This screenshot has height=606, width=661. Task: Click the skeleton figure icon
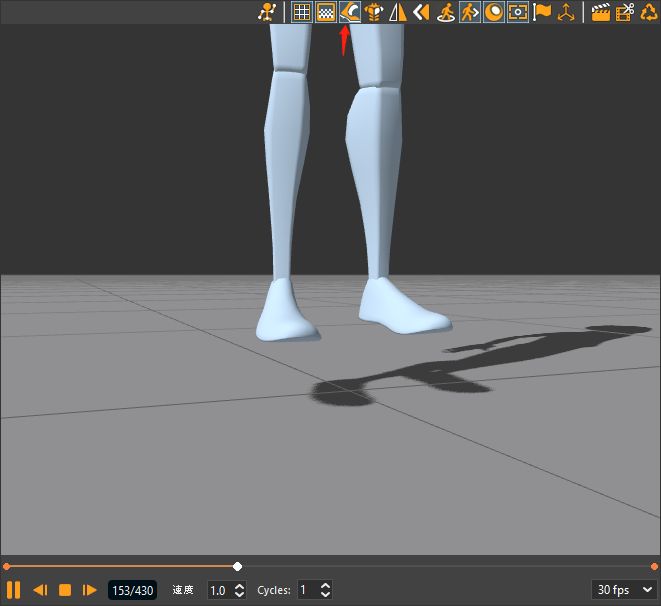(x=267, y=12)
